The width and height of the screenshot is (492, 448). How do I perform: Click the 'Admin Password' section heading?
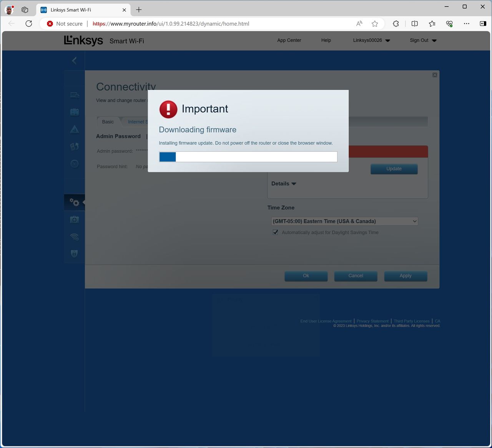click(118, 136)
